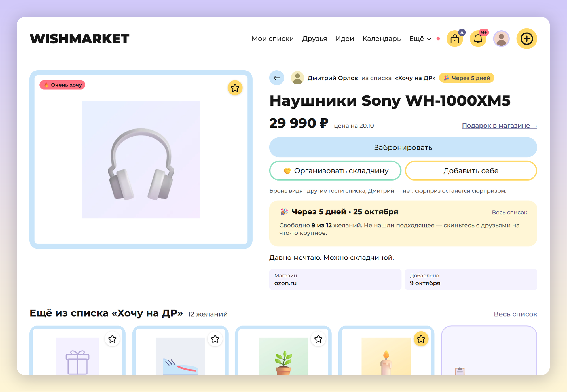
Task: Open Мои списки in the navigation
Action: tap(272, 39)
